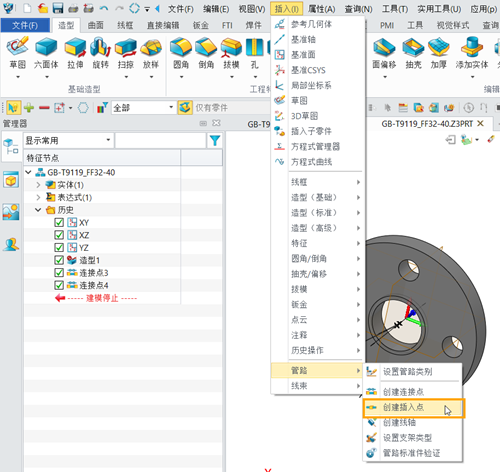Open dropdown arrow under 添加实体
Image resolution: width=500 pixels, height=472 pixels.
472,77
